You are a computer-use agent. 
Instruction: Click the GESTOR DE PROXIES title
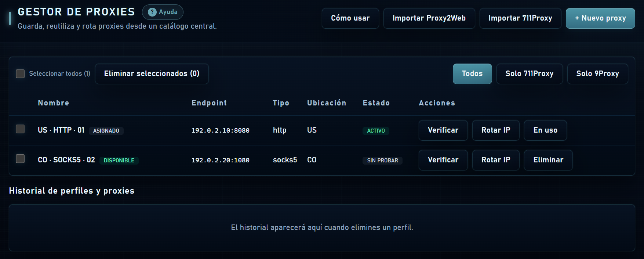(x=76, y=12)
